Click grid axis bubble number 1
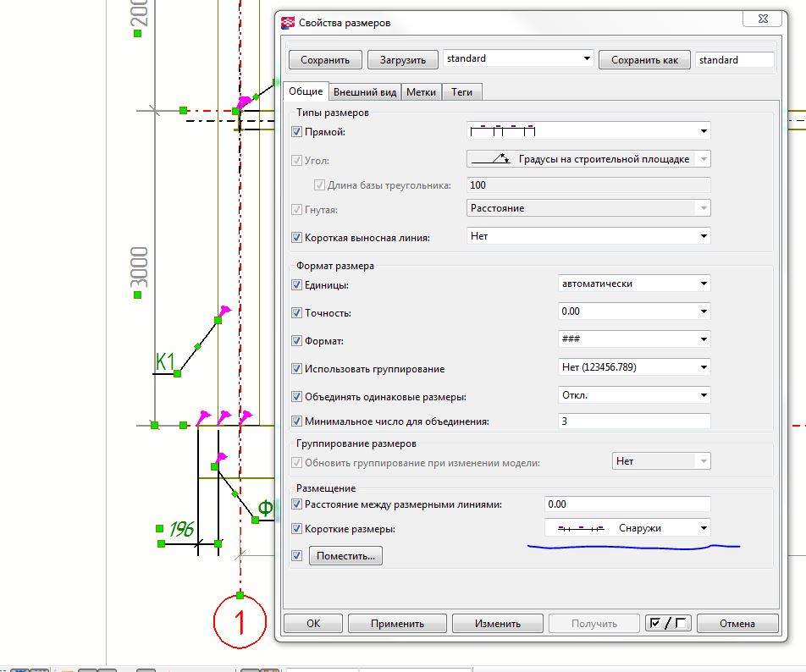This screenshot has width=806, height=672. [240, 623]
